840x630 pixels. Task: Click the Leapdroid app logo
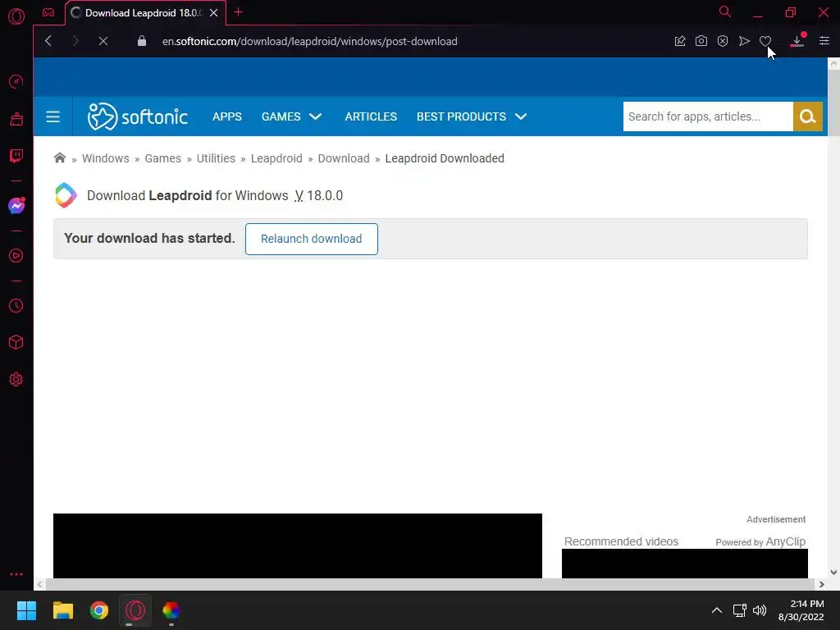click(66, 195)
